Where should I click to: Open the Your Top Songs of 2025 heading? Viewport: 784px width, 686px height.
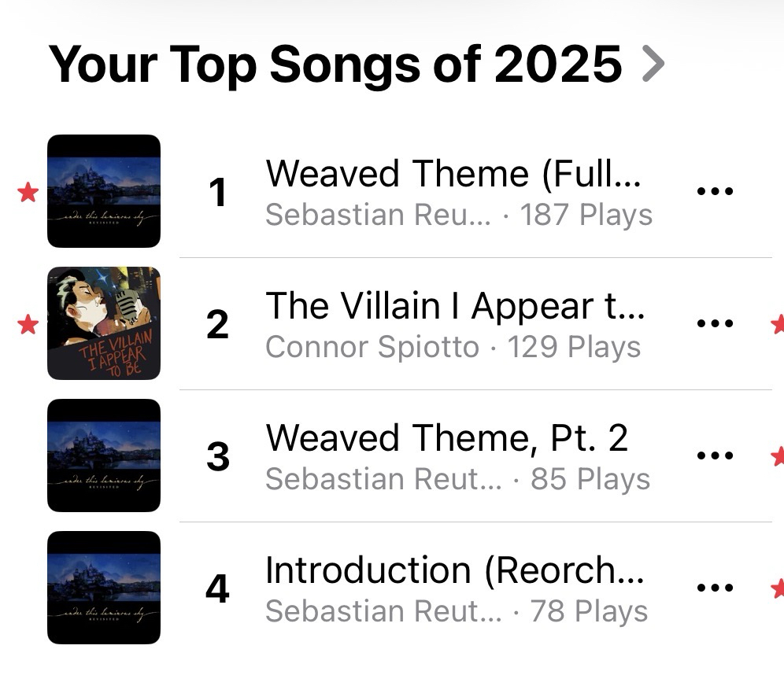[x=335, y=64]
